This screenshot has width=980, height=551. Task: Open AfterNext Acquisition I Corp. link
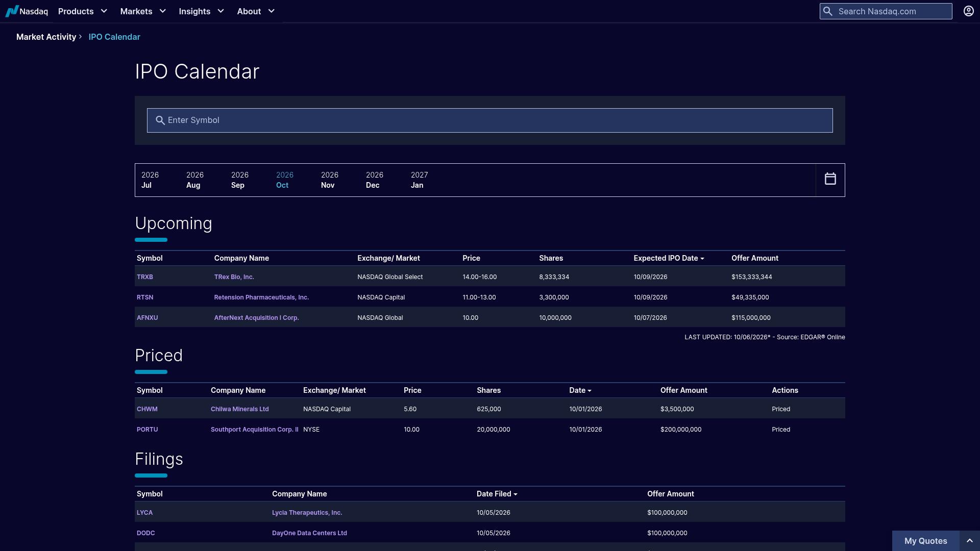pos(256,318)
